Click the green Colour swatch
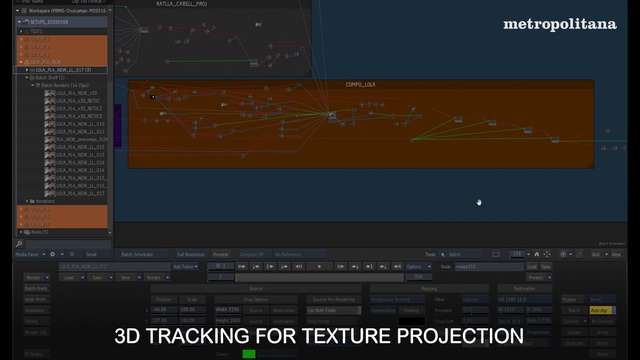Image resolution: width=640 pixels, height=360 pixels. click(x=249, y=354)
